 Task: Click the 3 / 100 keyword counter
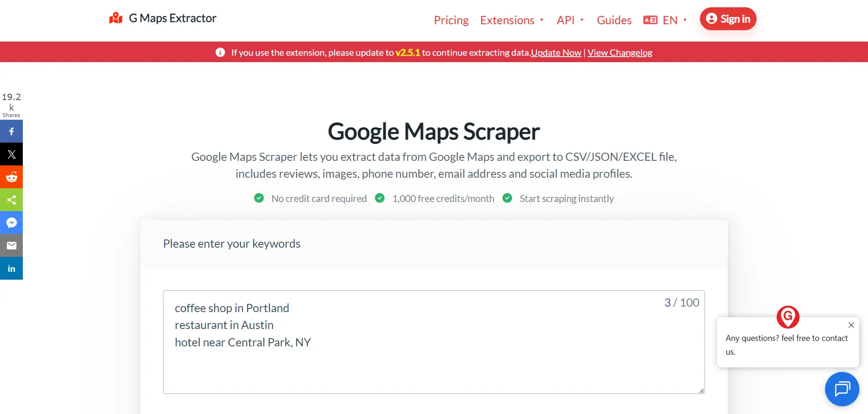682,303
